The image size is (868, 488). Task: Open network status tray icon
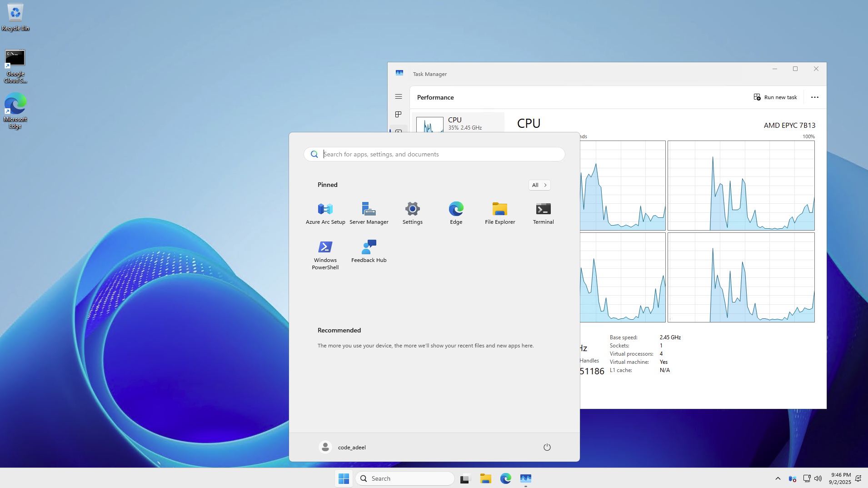[807, 478]
